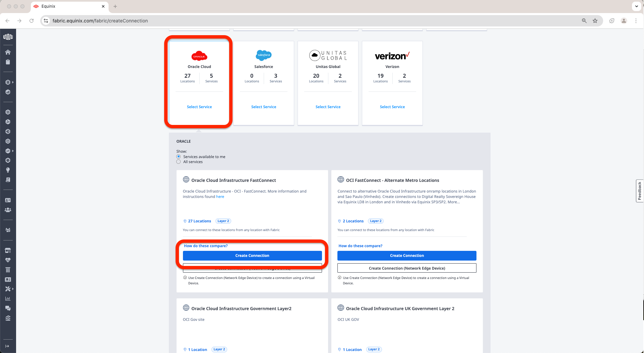Viewport: 644px width, 353px height.
Task: Open 1 Location link for UK Government Layer 2
Action: (x=352, y=350)
